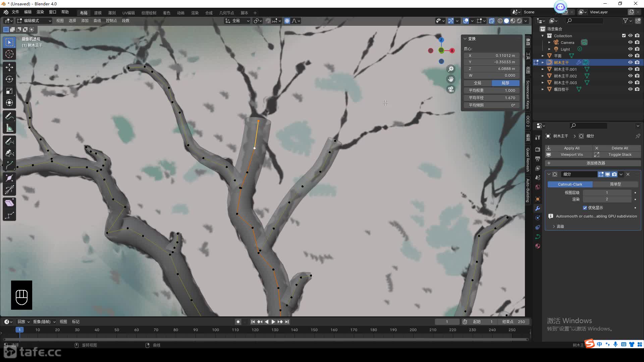Hide the Camera object in viewport
The height and width of the screenshot is (362, 644).
click(x=630, y=42)
